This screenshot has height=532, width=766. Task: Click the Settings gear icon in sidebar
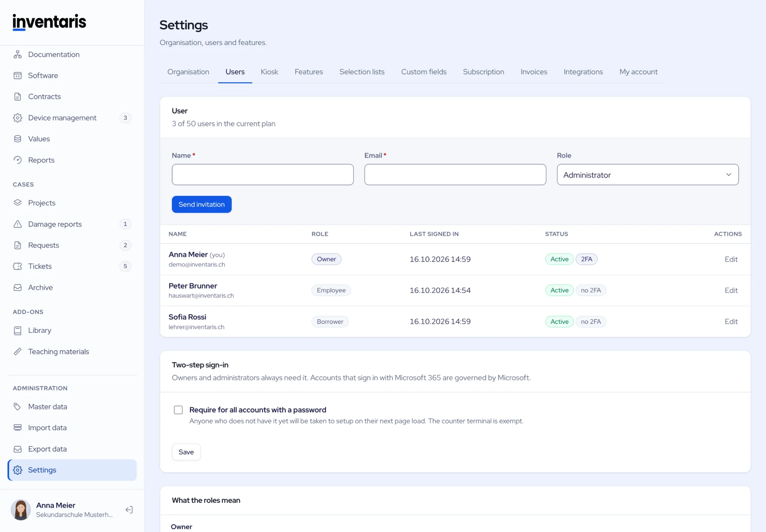point(18,470)
